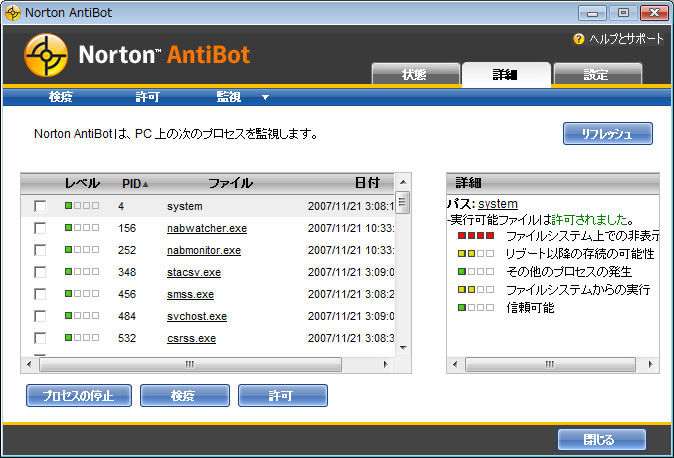Sort the list by PID column header
This screenshot has width=674, height=458.
click(134, 183)
